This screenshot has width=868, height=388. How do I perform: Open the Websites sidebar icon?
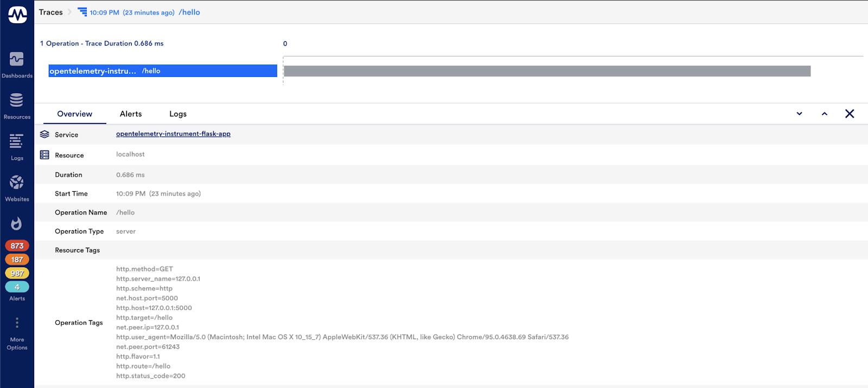17,183
